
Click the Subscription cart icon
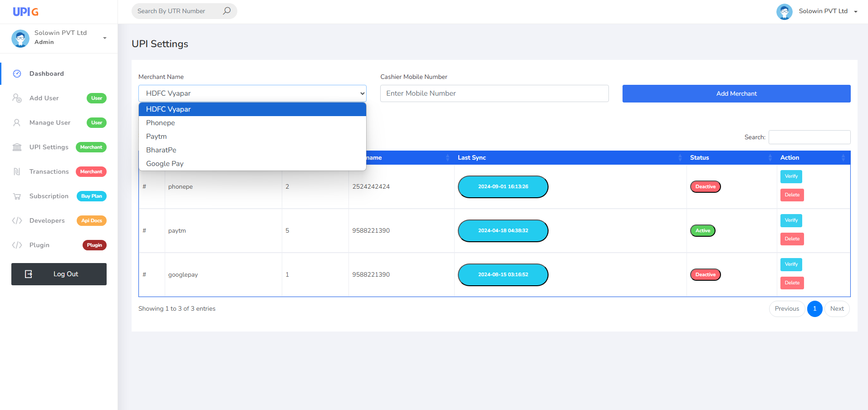17,196
